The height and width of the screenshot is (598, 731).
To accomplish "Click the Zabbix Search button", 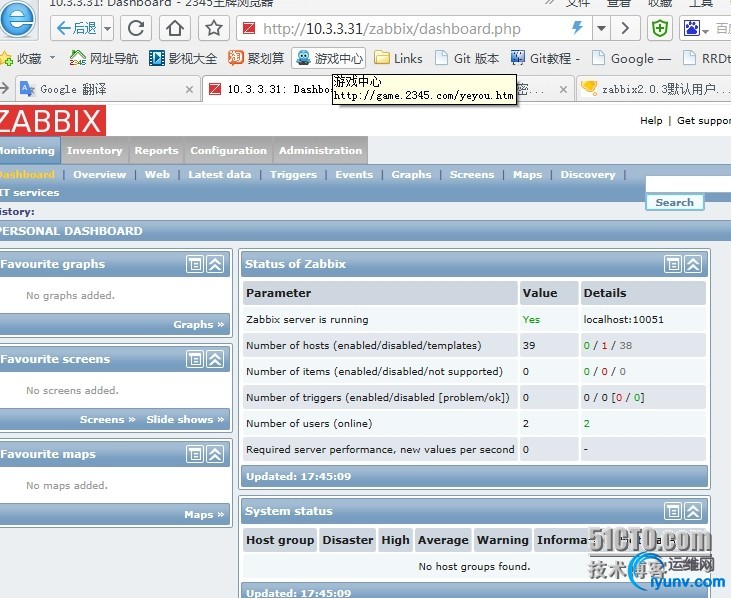I will (x=674, y=202).
